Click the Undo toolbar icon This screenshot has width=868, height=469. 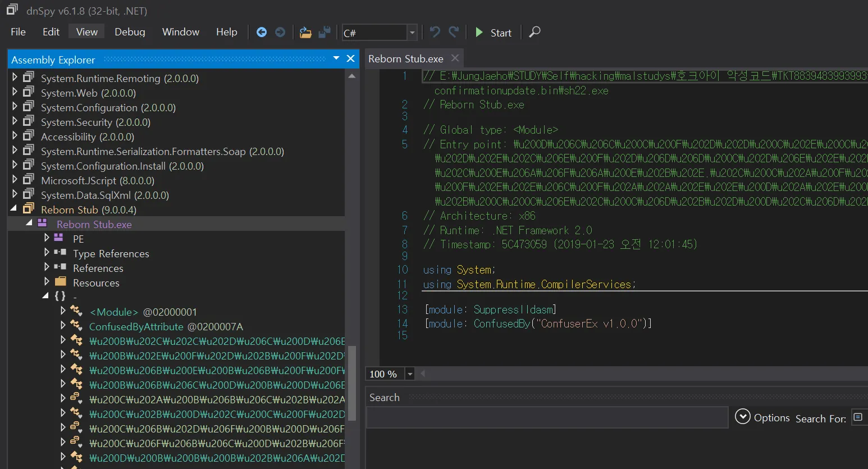pyautogui.click(x=435, y=32)
